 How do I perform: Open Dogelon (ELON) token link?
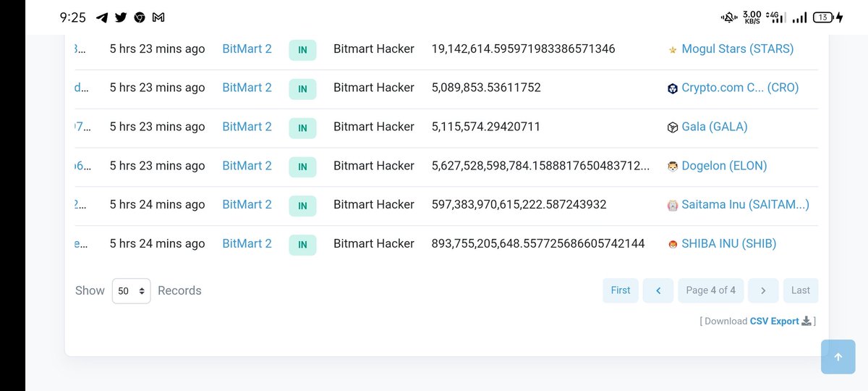pos(724,166)
